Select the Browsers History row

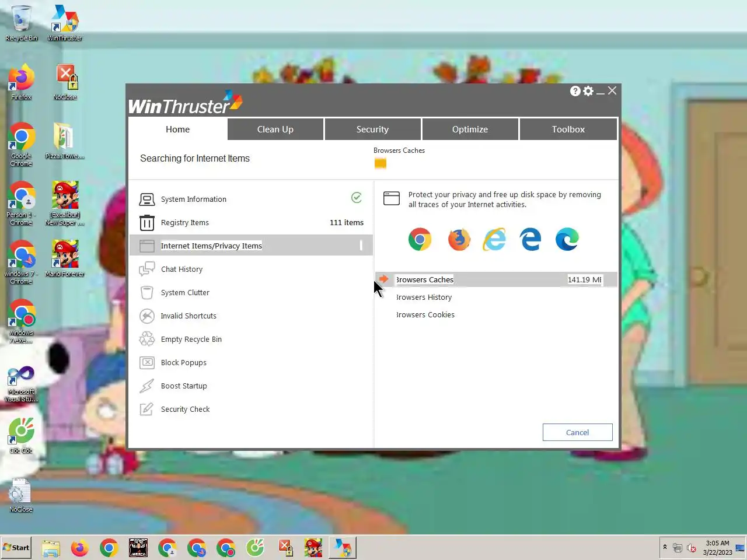pyautogui.click(x=496, y=297)
